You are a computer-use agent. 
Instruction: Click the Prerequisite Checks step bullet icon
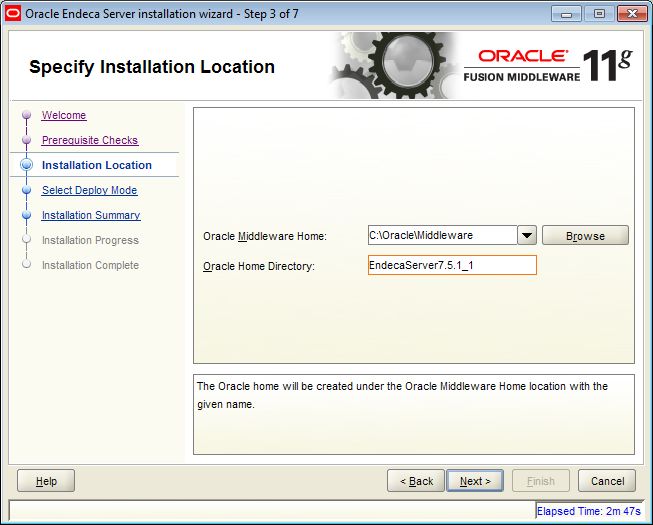pyautogui.click(x=27, y=140)
